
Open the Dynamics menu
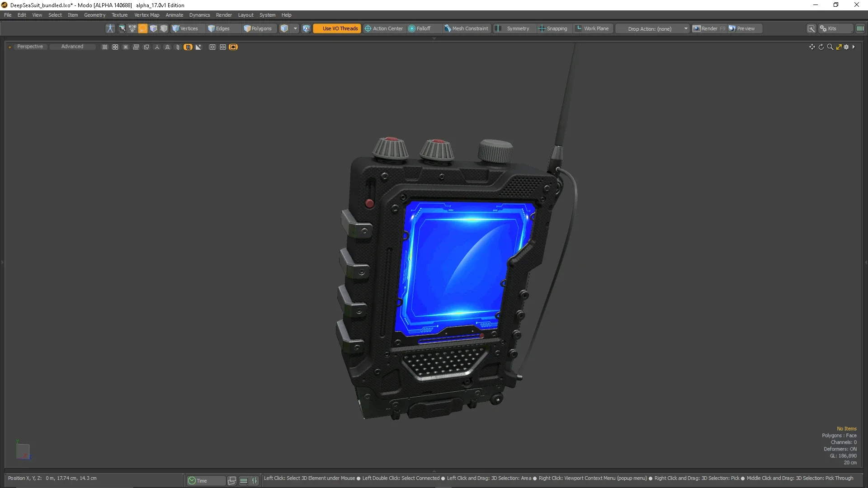pyautogui.click(x=199, y=15)
